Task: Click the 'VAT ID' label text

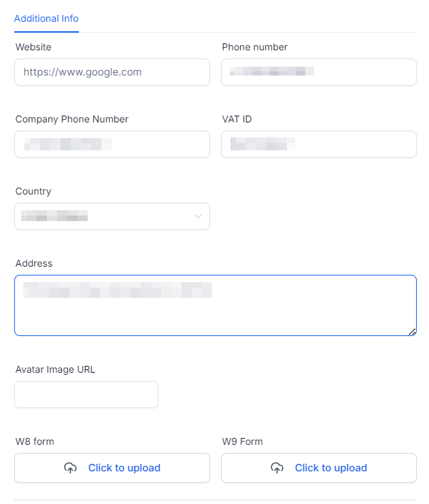Action: point(237,119)
